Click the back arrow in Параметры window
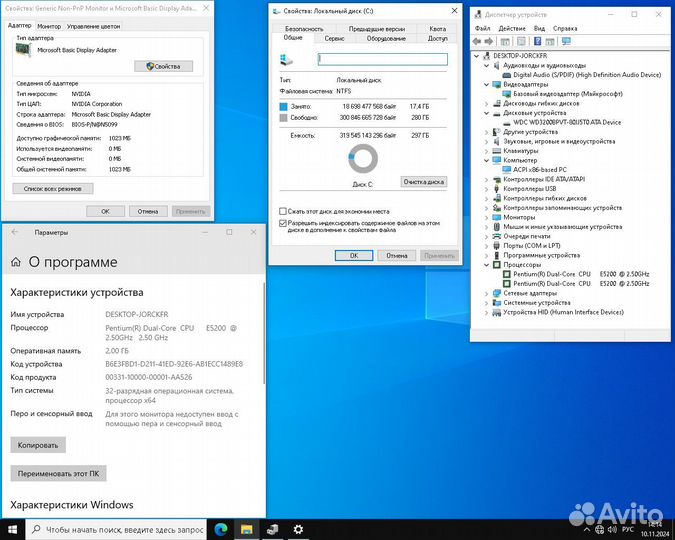 [14, 232]
